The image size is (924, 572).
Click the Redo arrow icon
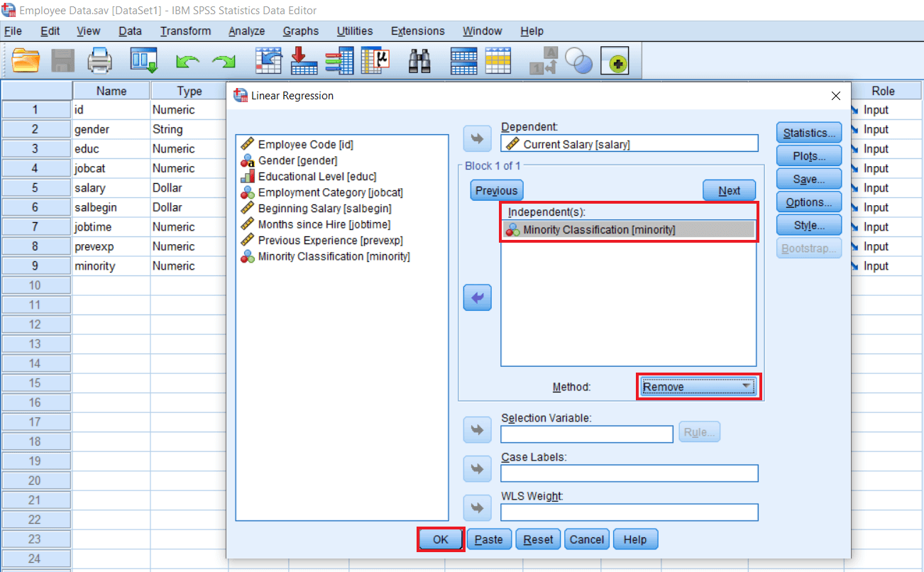tap(224, 62)
